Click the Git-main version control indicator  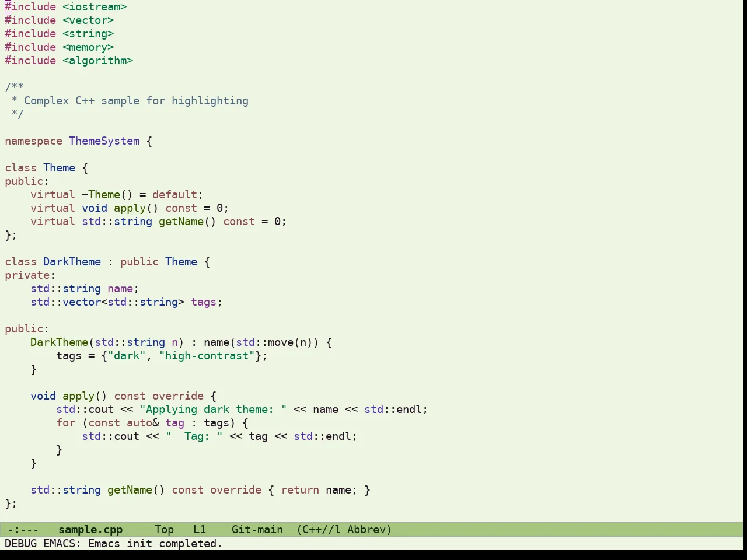tap(257, 530)
